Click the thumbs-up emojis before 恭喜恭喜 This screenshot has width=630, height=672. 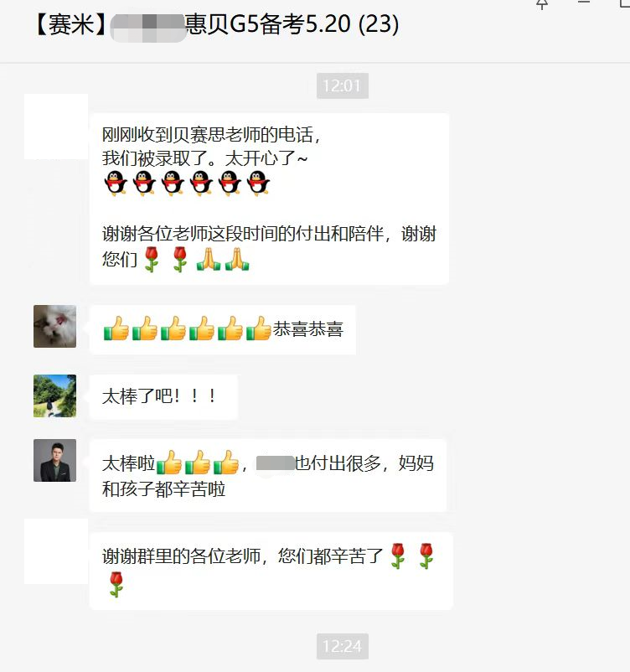tap(188, 328)
